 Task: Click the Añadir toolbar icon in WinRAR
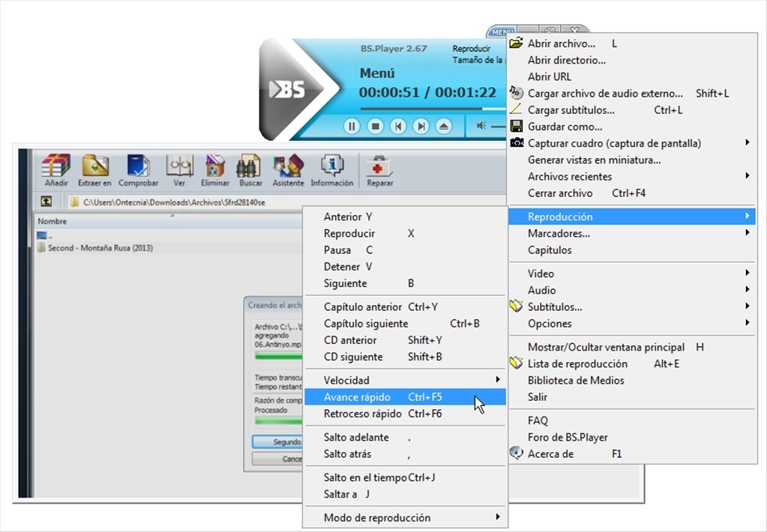point(56,169)
